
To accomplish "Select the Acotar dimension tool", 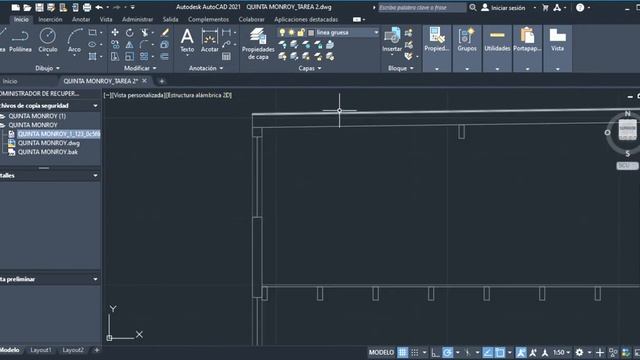I will (x=209, y=40).
